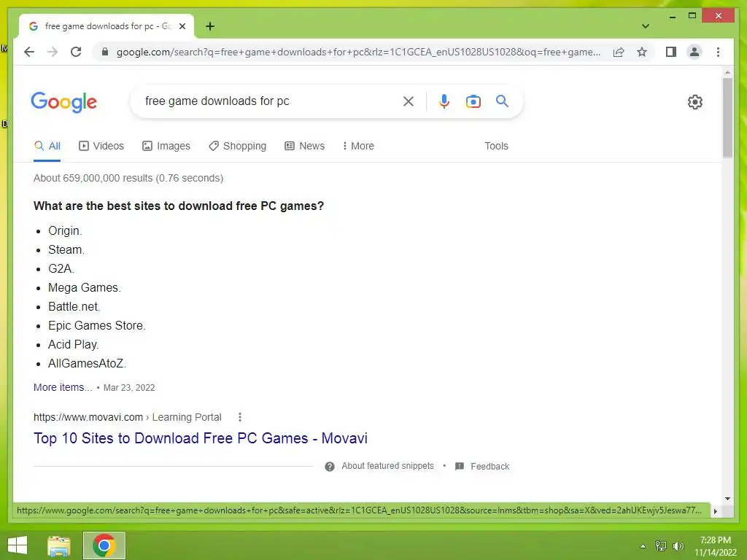The width and height of the screenshot is (747, 560).
Task: Click the movavi.com URL breadcrumb
Action: 127,418
